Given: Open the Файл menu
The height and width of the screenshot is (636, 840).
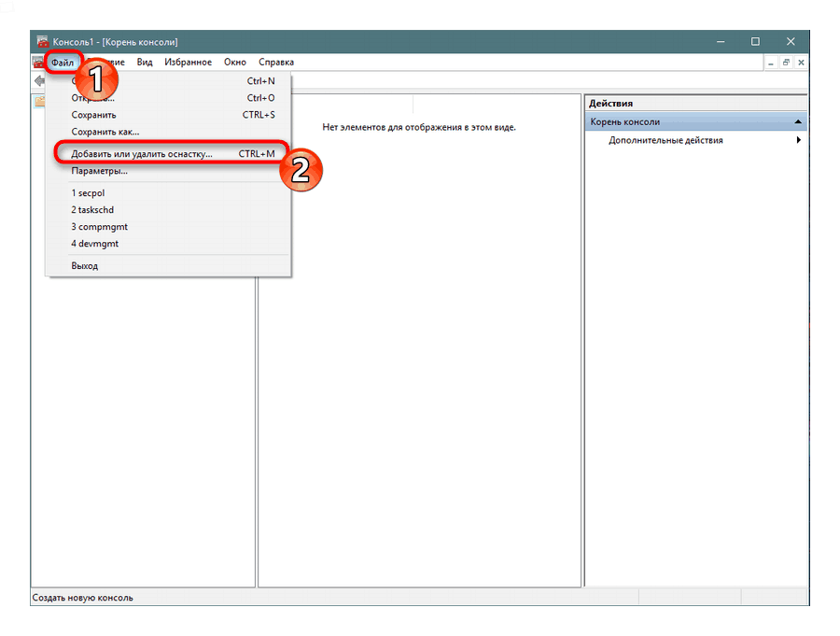Looking at the screenshot, I should (63, 63).
